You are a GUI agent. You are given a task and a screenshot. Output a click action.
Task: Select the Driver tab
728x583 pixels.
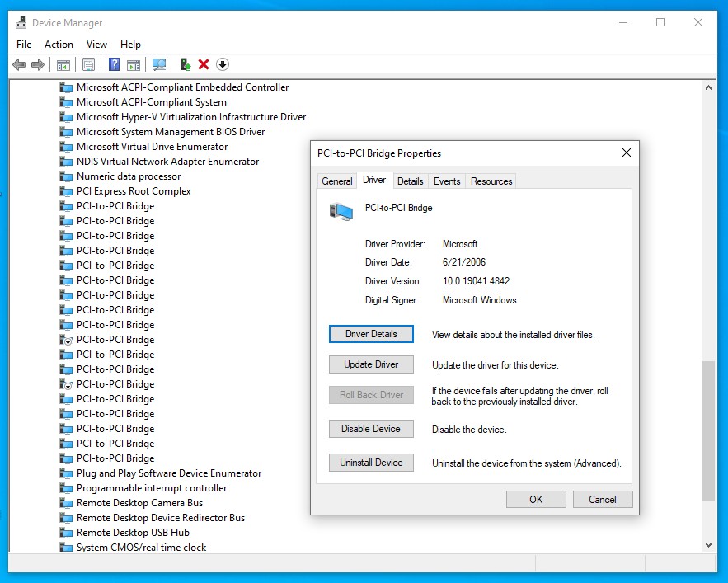point(374,180)
